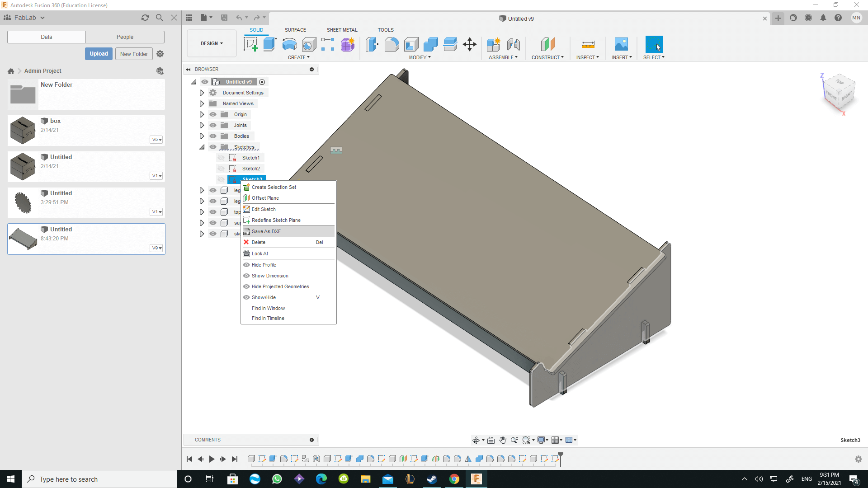Viewport: 868px width, 488px height.
Task: Jump to timeline beginning
Action: [x=189, y=459]
